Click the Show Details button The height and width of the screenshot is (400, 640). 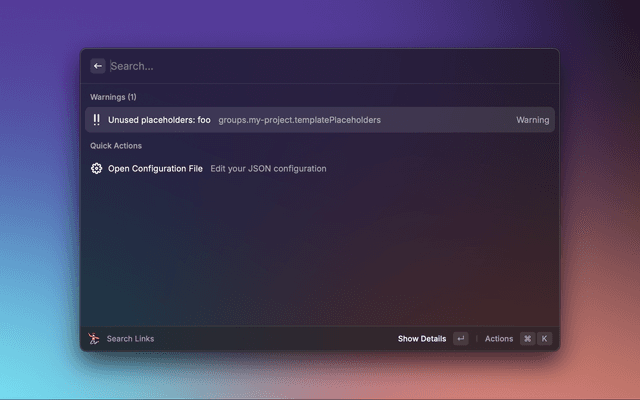click(x=422, y=339)
